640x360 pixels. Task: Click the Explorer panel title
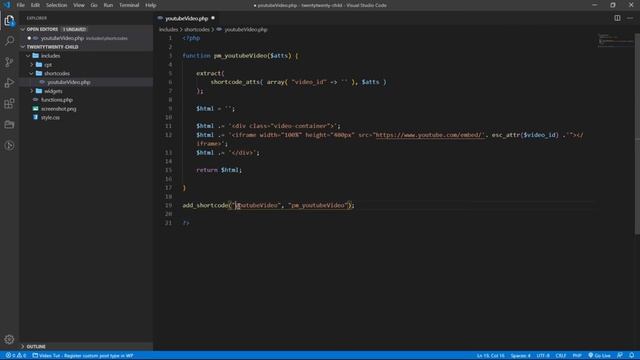coord(36,18)
